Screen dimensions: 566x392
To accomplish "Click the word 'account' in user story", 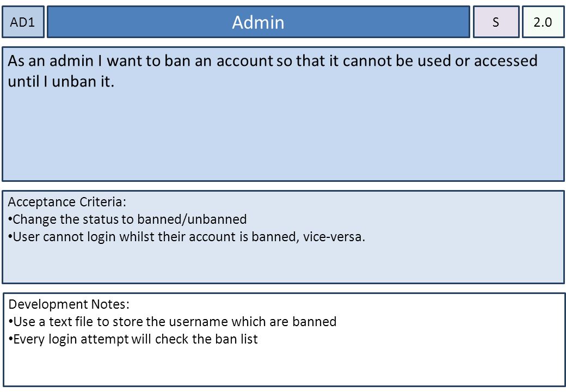I will coord(245,60).
